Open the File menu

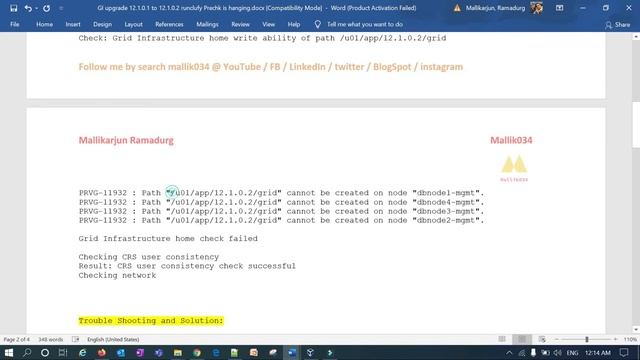pos(15,24)
